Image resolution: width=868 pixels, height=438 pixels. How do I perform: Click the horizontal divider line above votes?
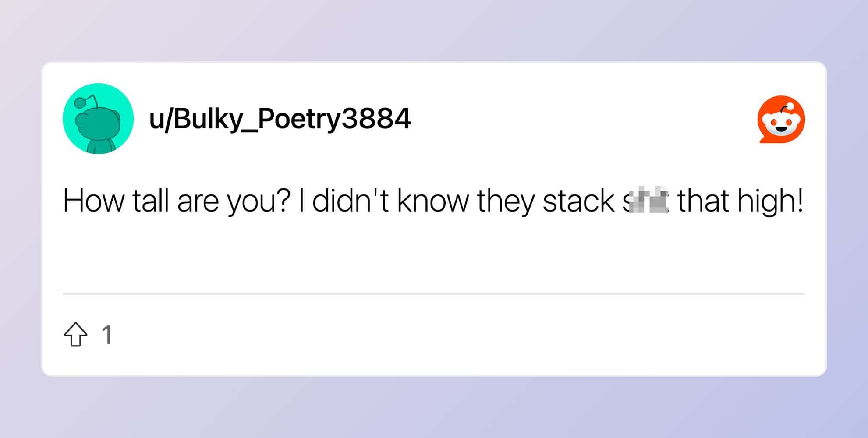434,294
